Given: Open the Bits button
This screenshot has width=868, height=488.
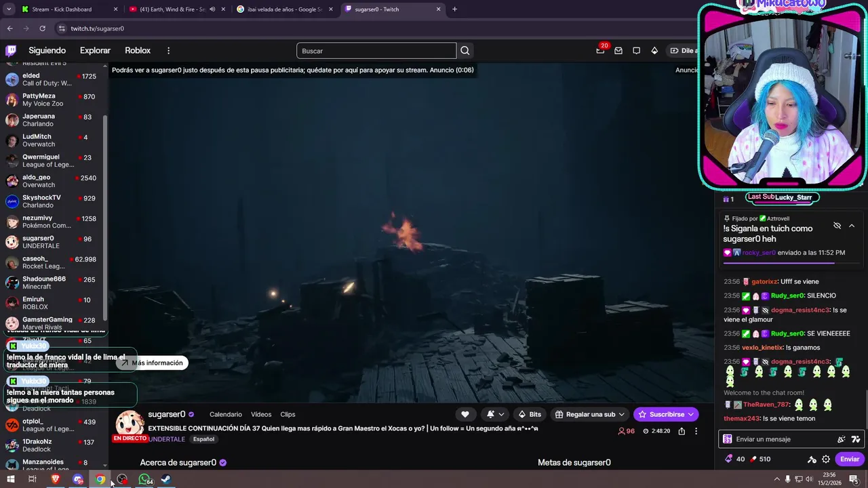Looking at the screenshot, I should [530, 414].
